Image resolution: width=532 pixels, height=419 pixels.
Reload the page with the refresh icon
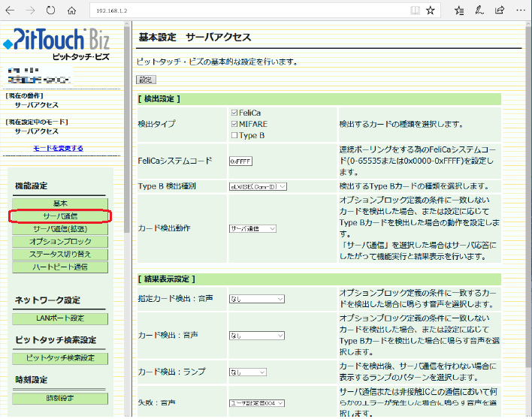(50, 11)
